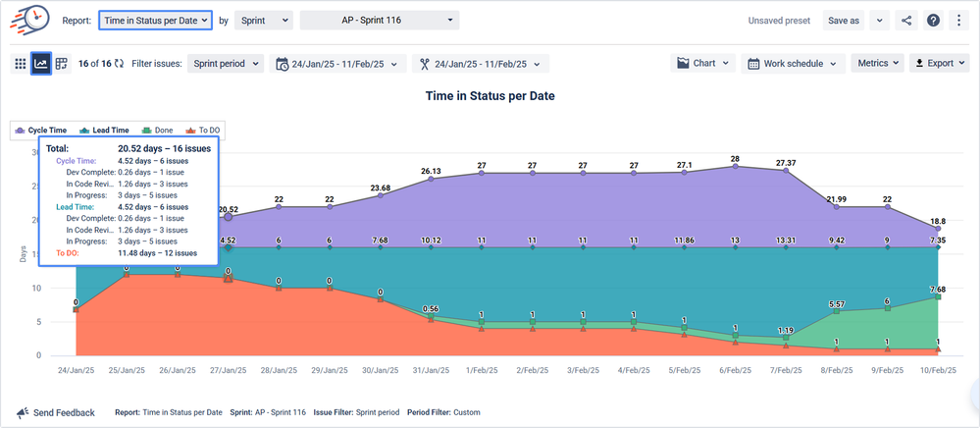Toggle Done series in chart legend

pos(158,131)
